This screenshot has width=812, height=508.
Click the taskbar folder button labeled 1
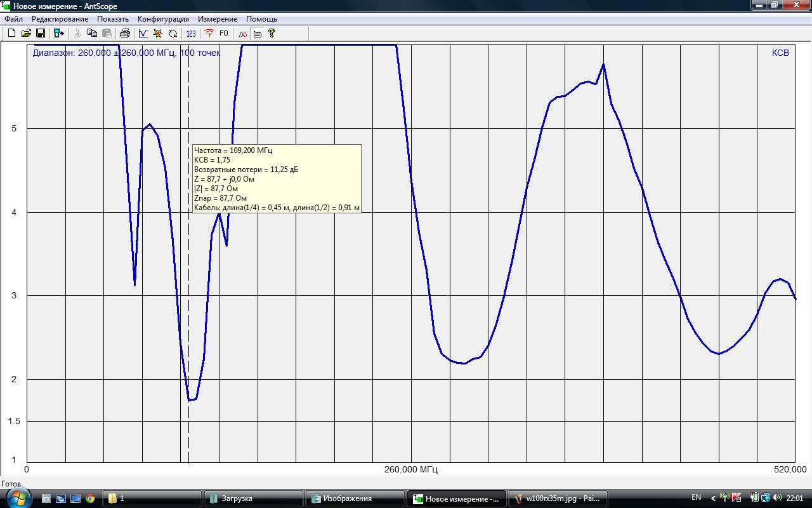pyautogui.click(x=152, y=498)
